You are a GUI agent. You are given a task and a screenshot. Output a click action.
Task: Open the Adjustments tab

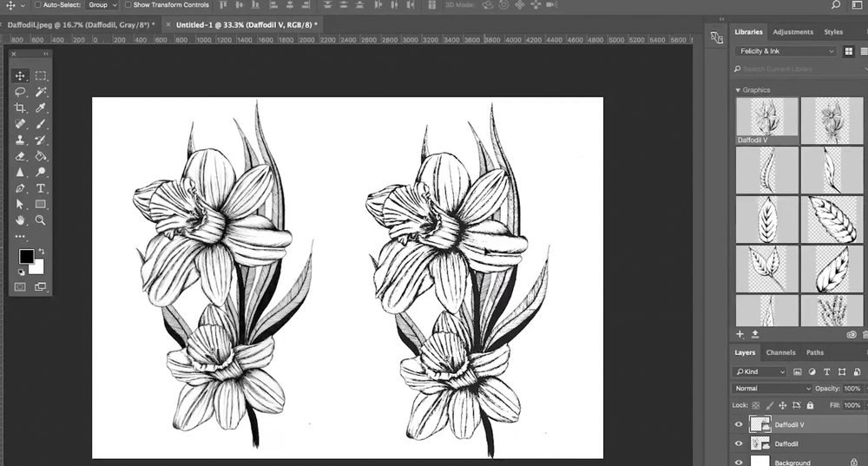(x=792, y=32)
